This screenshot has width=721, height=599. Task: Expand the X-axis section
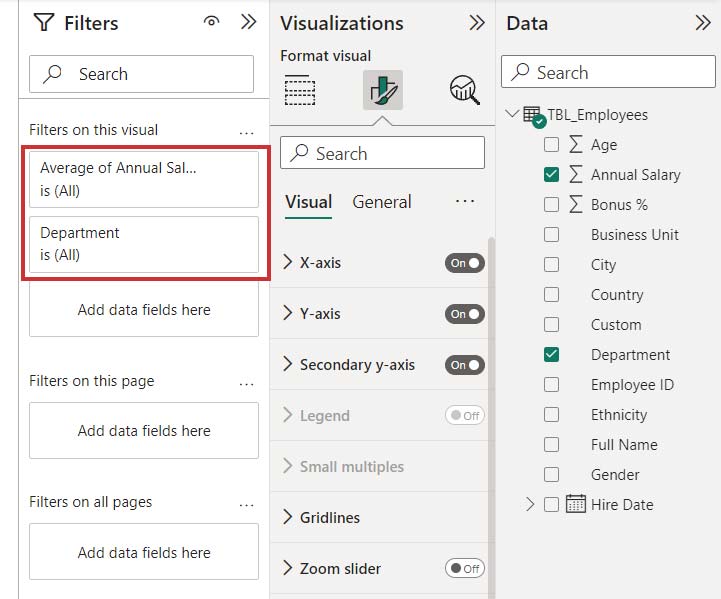[288, 262]
